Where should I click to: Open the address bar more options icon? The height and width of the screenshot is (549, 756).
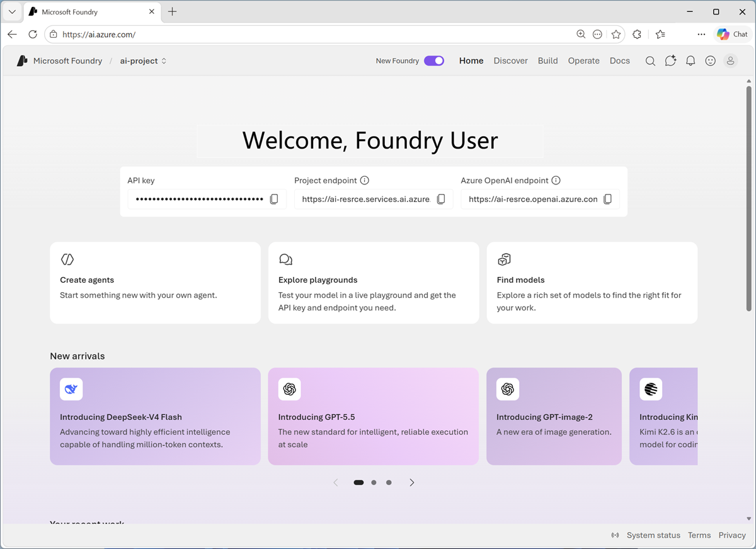pyautogui.click(x=597, y=35)
